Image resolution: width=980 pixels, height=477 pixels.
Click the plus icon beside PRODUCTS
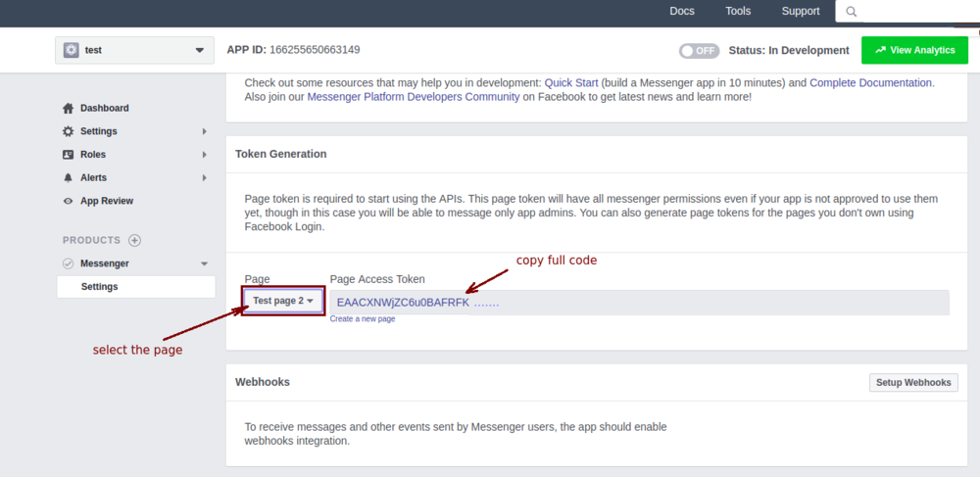click(x=135, y=240)
